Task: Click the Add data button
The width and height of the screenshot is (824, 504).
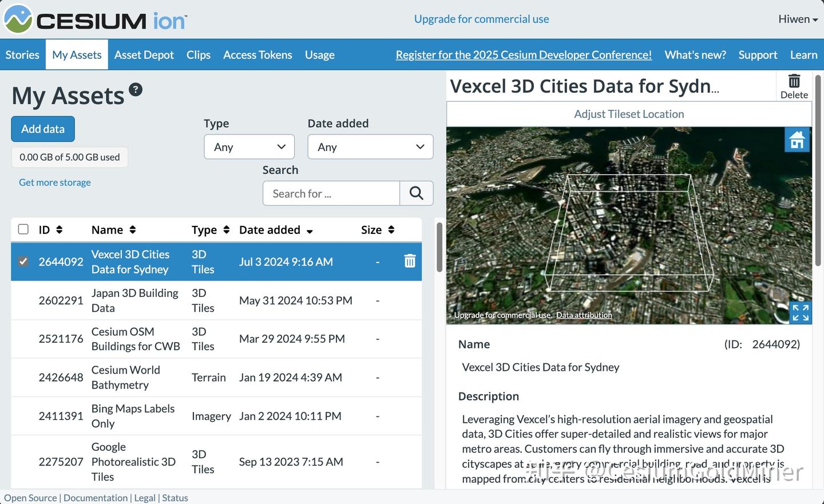Action: pyautogui.click(x=43, y=129)
